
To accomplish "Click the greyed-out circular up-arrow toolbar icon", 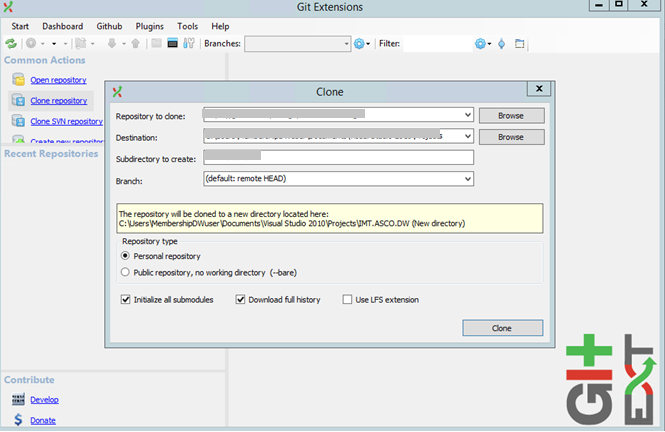I will [x=31, y=43].
